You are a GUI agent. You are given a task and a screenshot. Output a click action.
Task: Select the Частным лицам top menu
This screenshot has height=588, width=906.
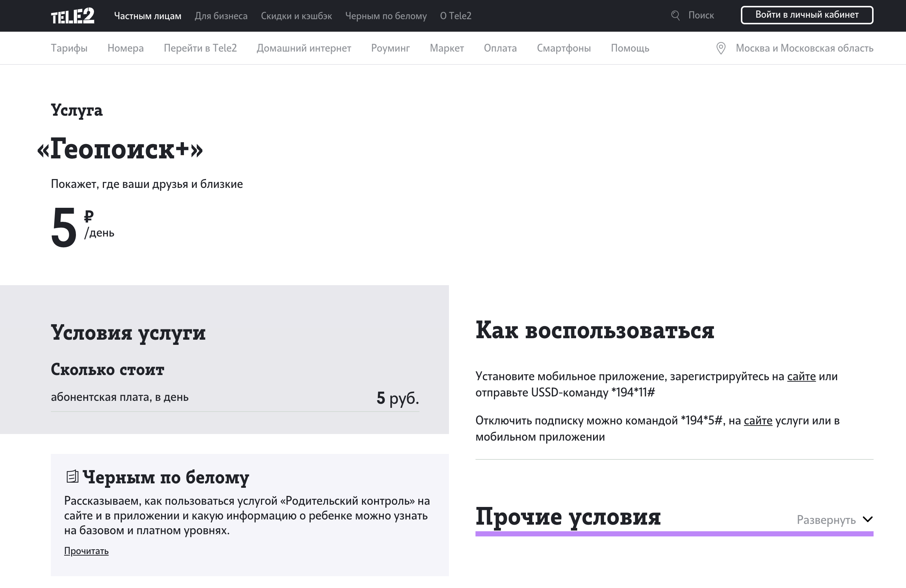(148, 16)
